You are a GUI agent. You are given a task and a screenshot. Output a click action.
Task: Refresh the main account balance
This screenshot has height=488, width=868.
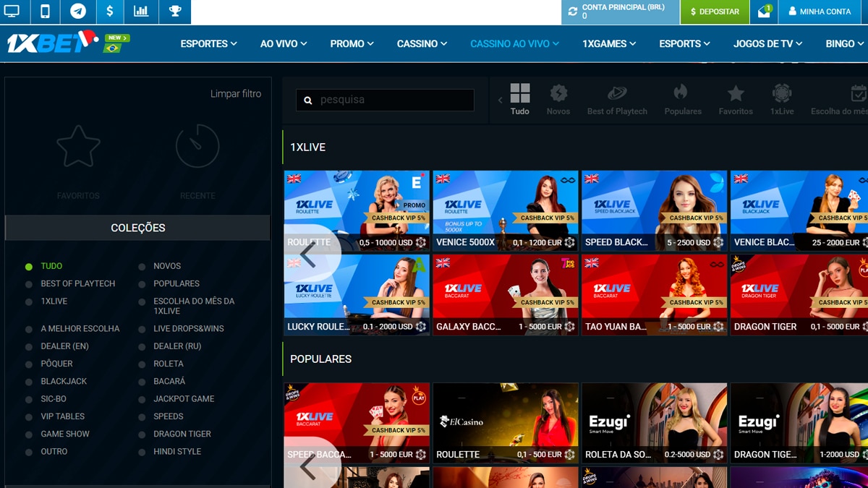tap(573, 12)
